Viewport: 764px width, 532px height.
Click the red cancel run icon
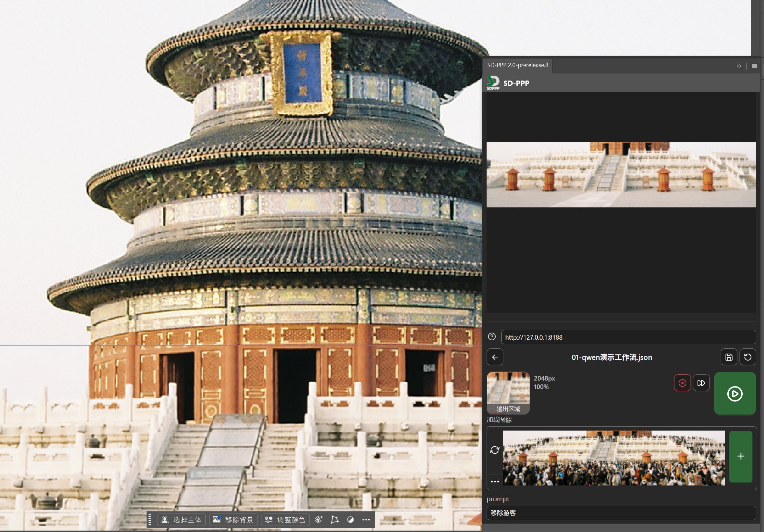pos(682,383)
